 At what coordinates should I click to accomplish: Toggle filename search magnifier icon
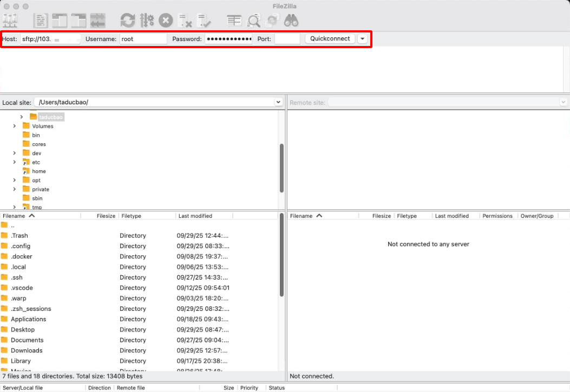(x=253, y=21)
